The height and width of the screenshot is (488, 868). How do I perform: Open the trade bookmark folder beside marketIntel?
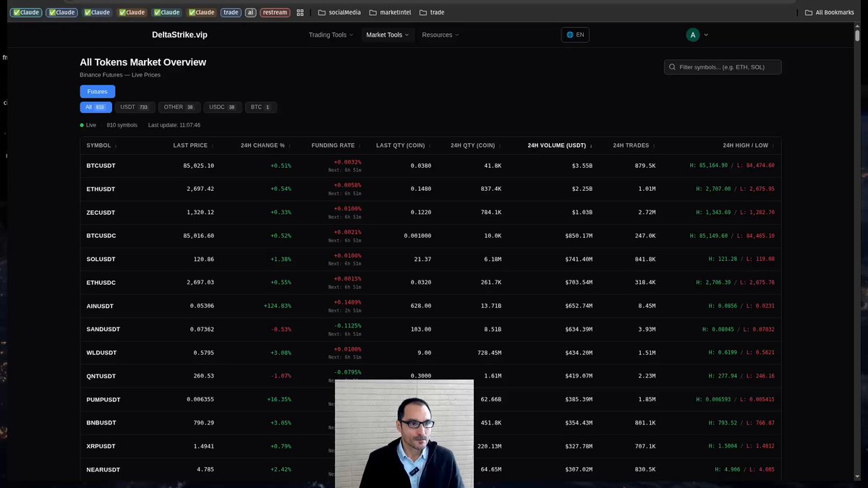432,12
